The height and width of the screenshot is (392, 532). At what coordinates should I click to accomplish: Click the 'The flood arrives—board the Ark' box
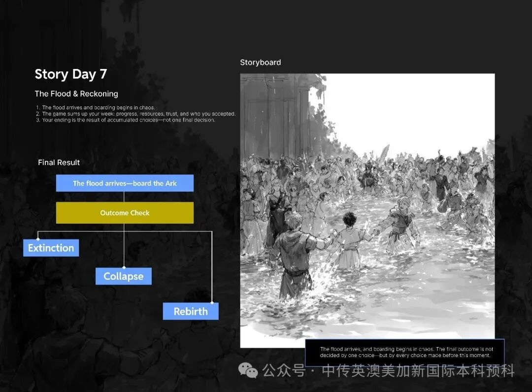(x=125, y=183)
